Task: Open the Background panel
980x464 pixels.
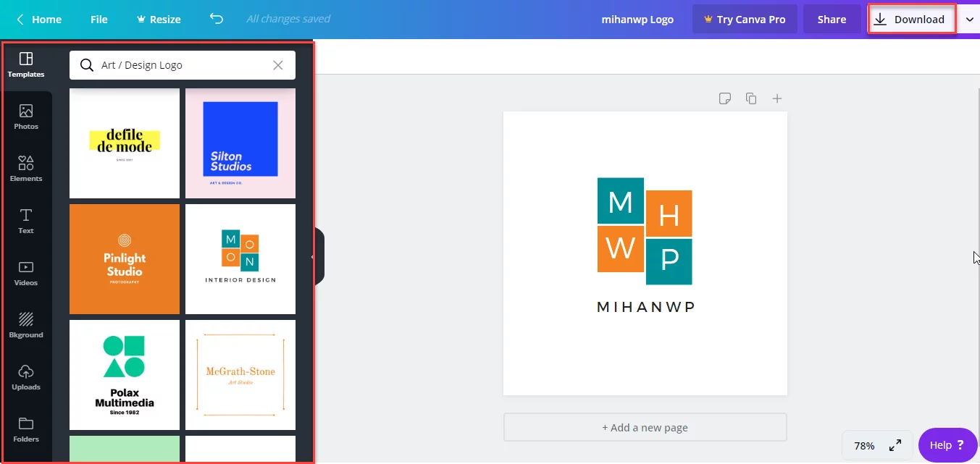Action: (26, 324)
